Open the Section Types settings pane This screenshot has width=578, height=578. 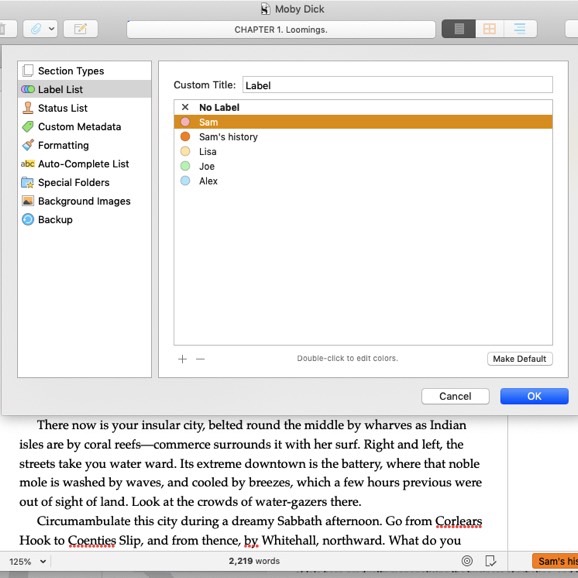pos(84,70)
